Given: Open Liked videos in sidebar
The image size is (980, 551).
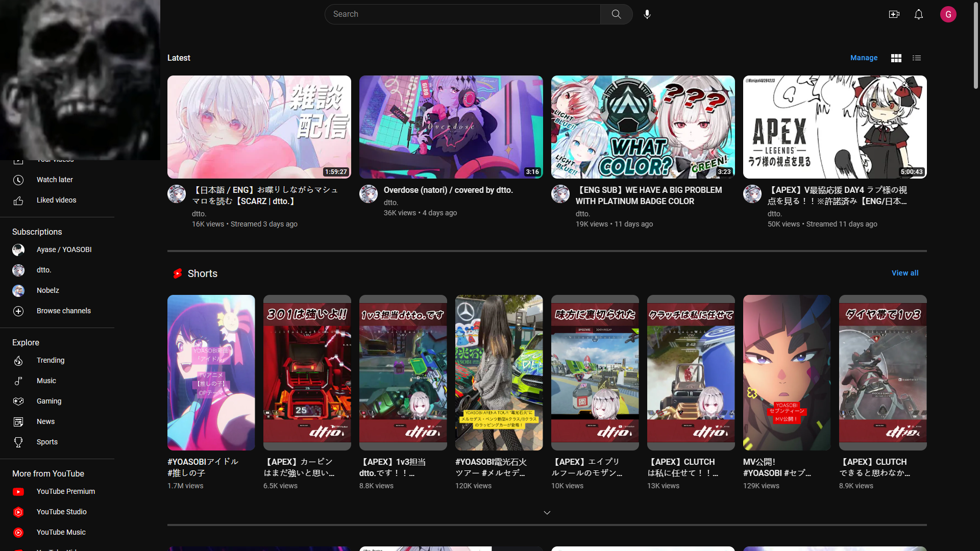Looking at the screenshot, I should tap(56, 200).
